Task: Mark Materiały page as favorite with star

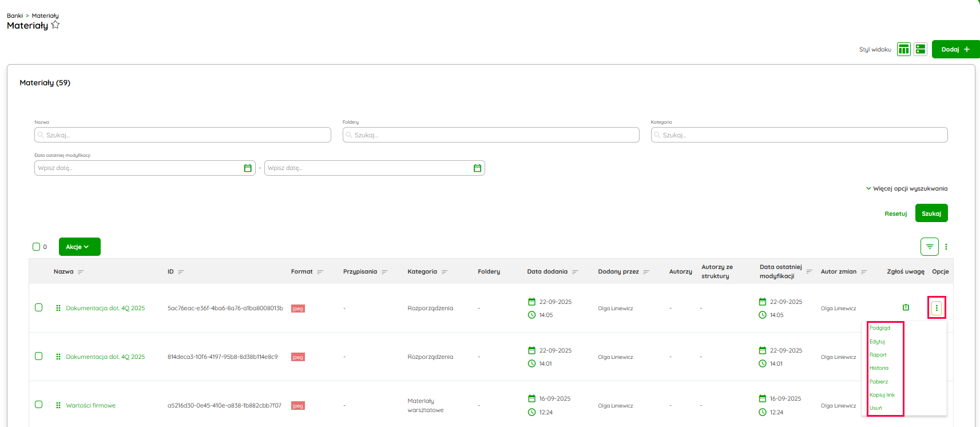Action: point(55,25)
